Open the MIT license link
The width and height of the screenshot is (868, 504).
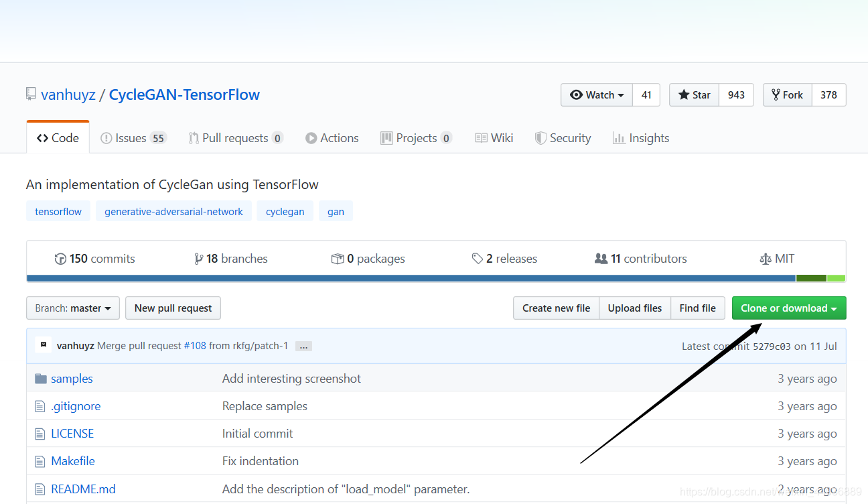tap(778, 259)
